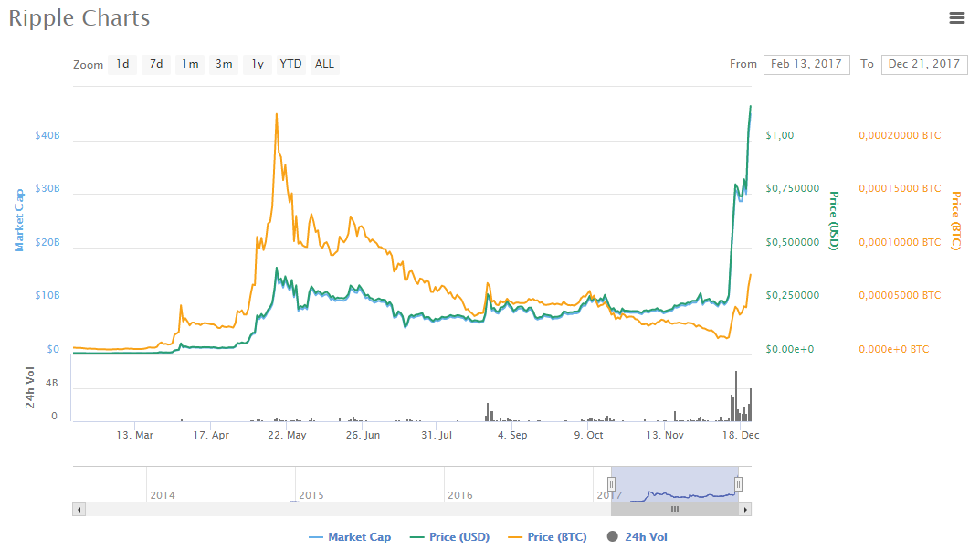Click the Price (BTC) axis title

coord(955,220)
